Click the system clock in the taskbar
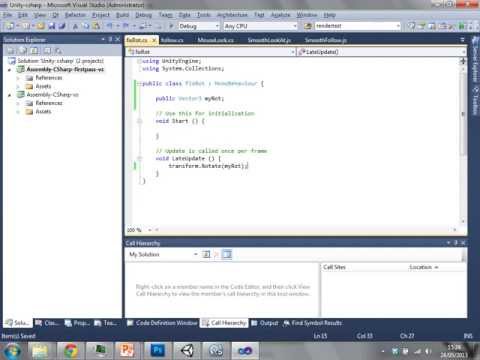 click(x=454, y=351)
